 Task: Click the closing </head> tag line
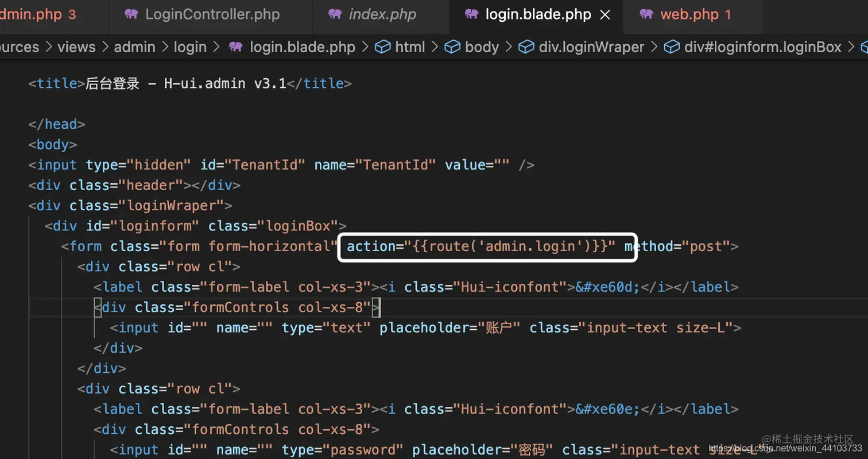click(57, 124)
